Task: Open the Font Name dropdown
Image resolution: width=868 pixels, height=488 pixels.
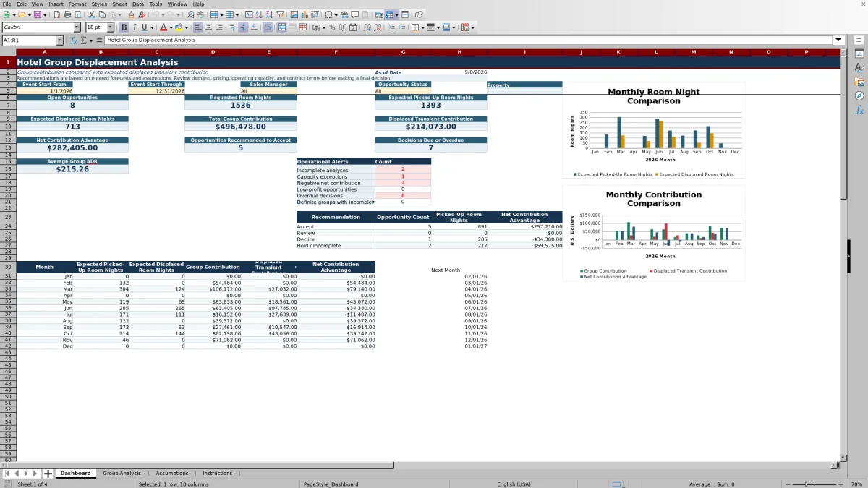Action: point(77,27)
